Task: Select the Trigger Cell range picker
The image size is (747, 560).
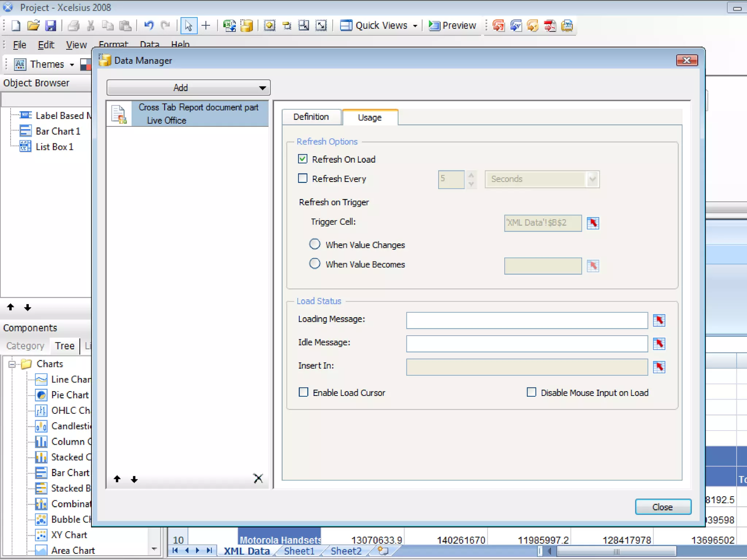Action: 593,223
